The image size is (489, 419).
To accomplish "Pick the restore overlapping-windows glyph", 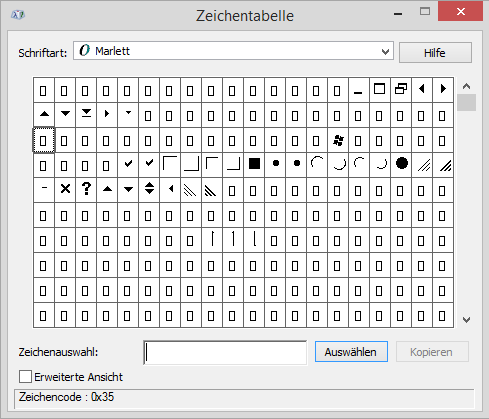I will pos(400,90).
